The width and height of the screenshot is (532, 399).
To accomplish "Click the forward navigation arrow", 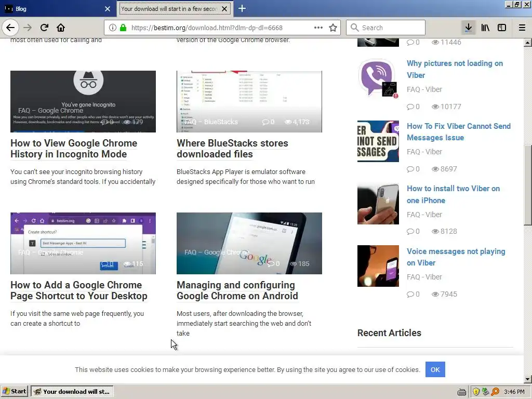I will tap(28, 28).
